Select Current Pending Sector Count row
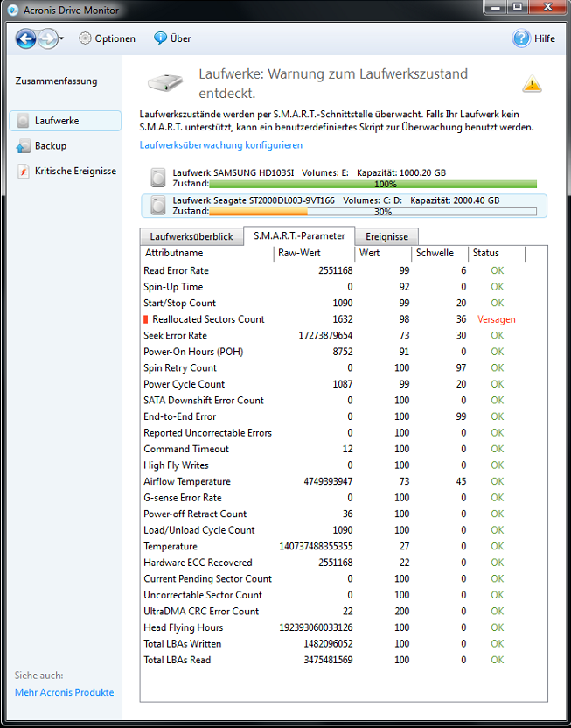Screen dimensions: 571x728 point(344,579)
